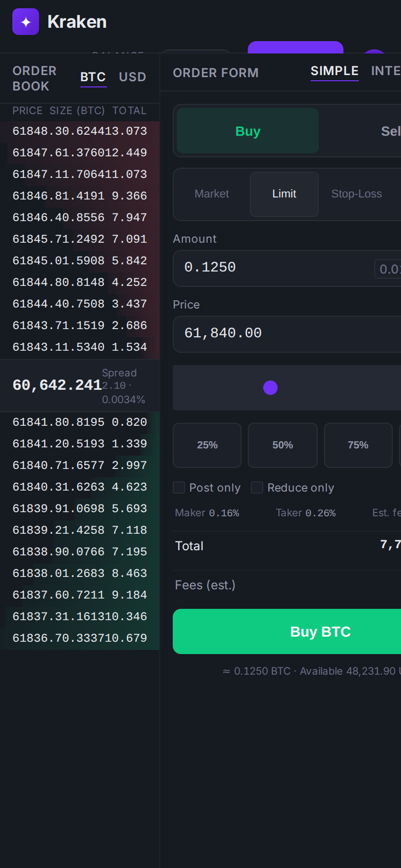This screenshot has height=868, width=401.
Task: Select the ask row priced 61844.8
Action: [80, 282]
